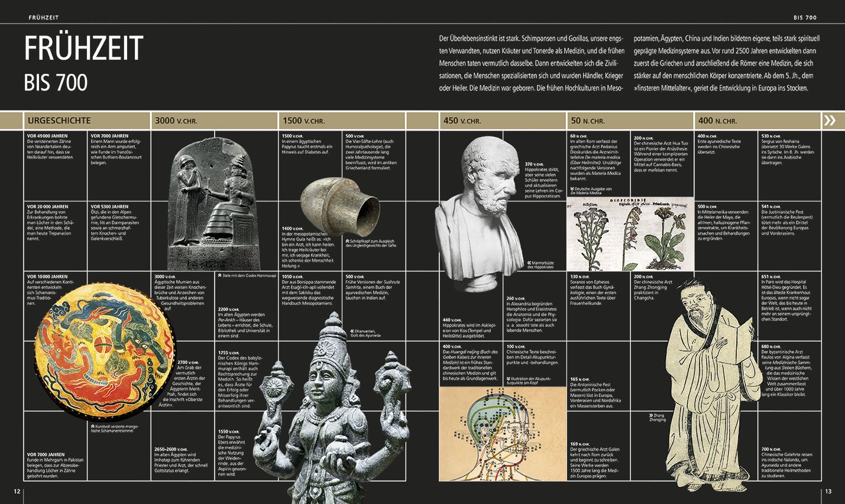Jump to the 3000 v. Chr. timeline header
Image resolution: width=845 pixels, height=504 pixels.
click(176, 121)
